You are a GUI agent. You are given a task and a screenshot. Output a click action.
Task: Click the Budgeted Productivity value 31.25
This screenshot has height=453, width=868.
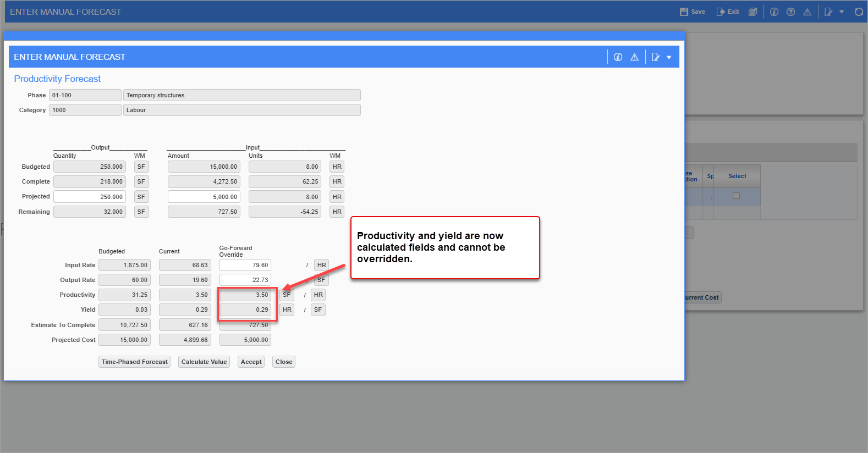pyautogui.click(x=124, y=295)
